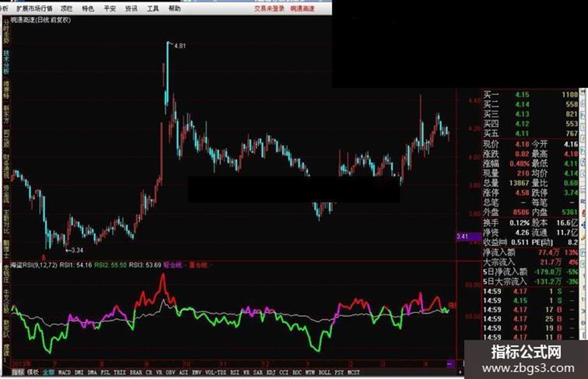Image resolution: width=588 pixels, height=379 pixels.
Task: Click the 海盗RSI(9,12,72) indicator name
Action: coord(34,265)
